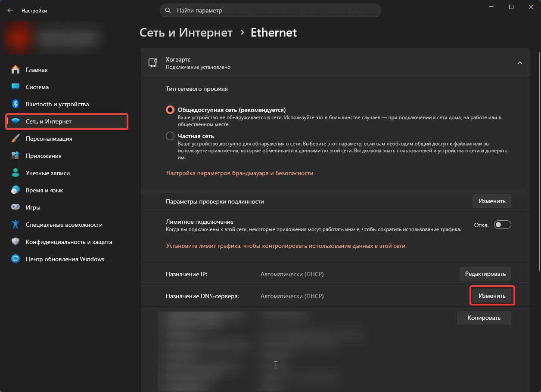Open Система via its monitor icon
Image resolution: width=541 pixels, height=392 pixels.
point(16,87)
